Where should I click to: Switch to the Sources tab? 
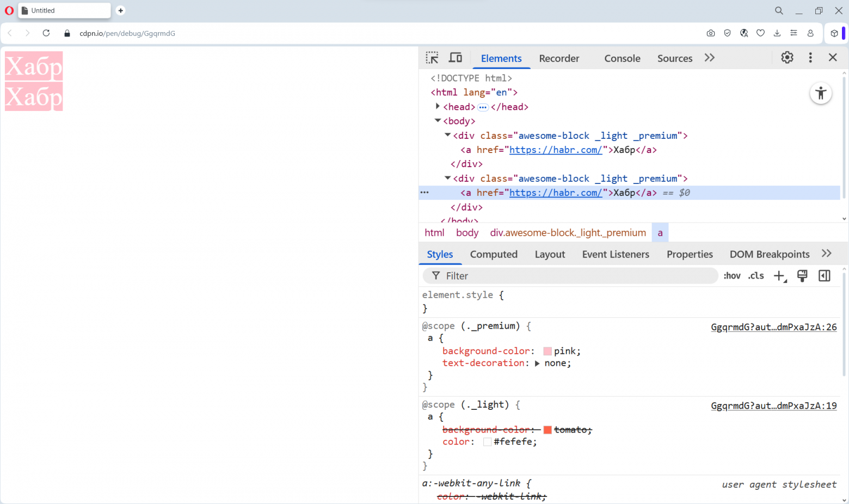tap(675, 58)
